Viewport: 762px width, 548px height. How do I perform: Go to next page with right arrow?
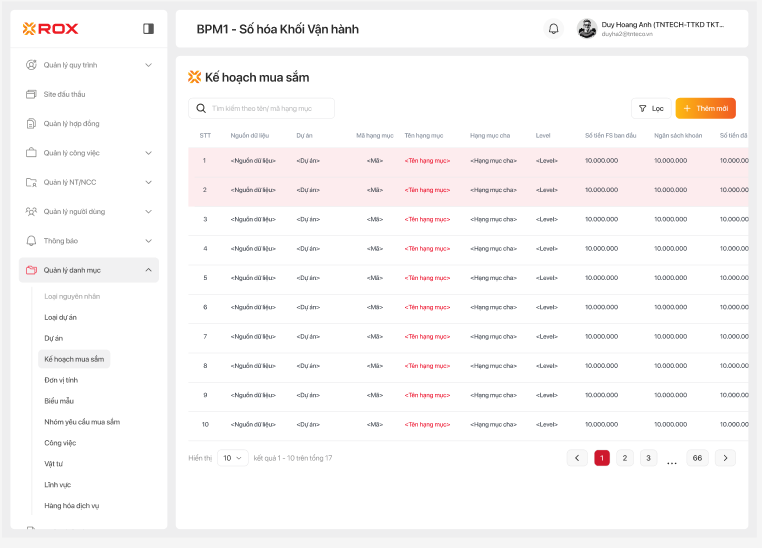725,458
